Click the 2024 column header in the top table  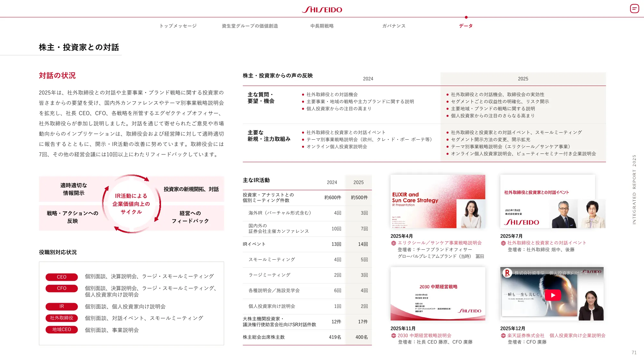point(368,79)
